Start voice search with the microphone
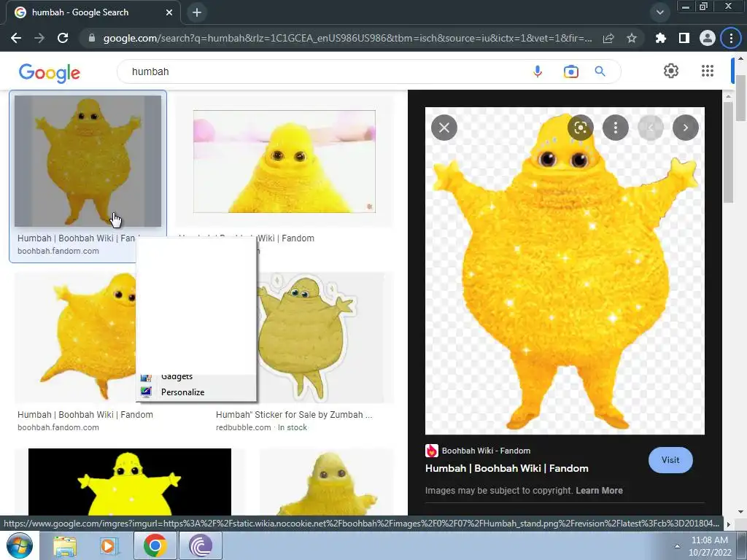The height and width of the screenshot is (560, 747). point(538,71)
